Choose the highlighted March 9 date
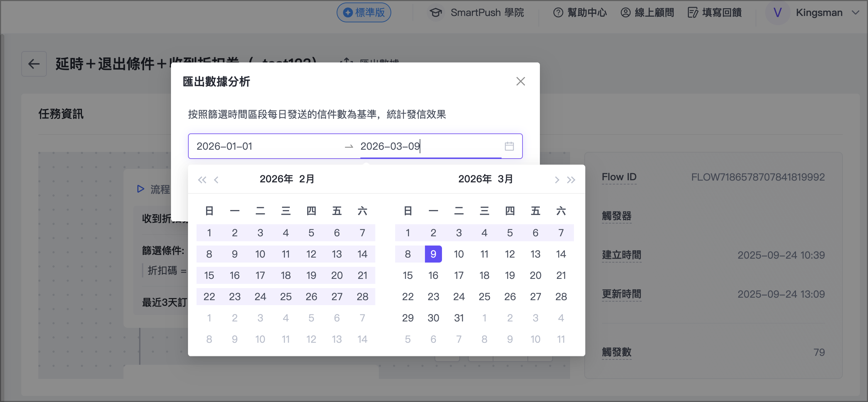The height and width of the screenshot is (402, 868). [433, 254]
